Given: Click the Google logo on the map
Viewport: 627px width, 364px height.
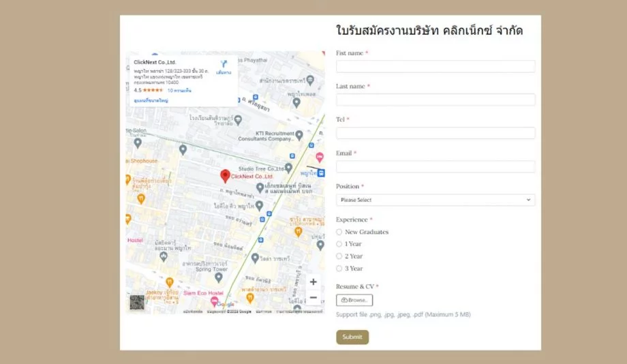Looking at the screenshot, I should (225, 305).
